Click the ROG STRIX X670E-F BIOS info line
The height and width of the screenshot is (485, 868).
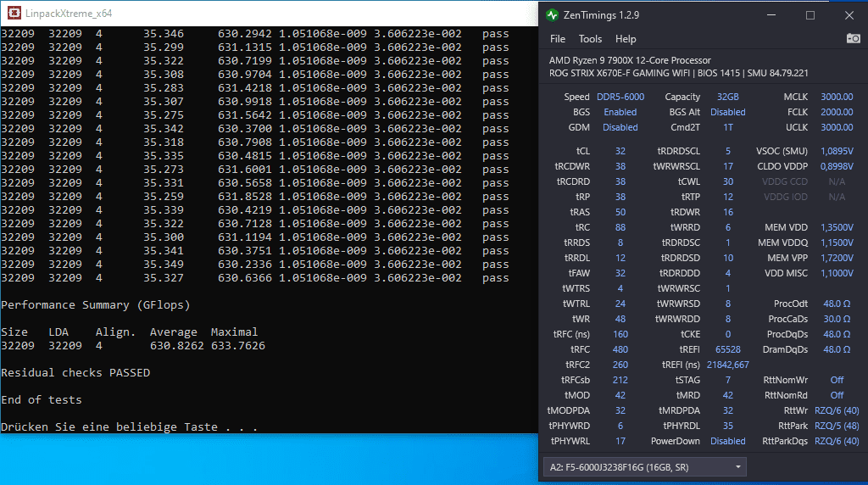click(x=679, y=73)
